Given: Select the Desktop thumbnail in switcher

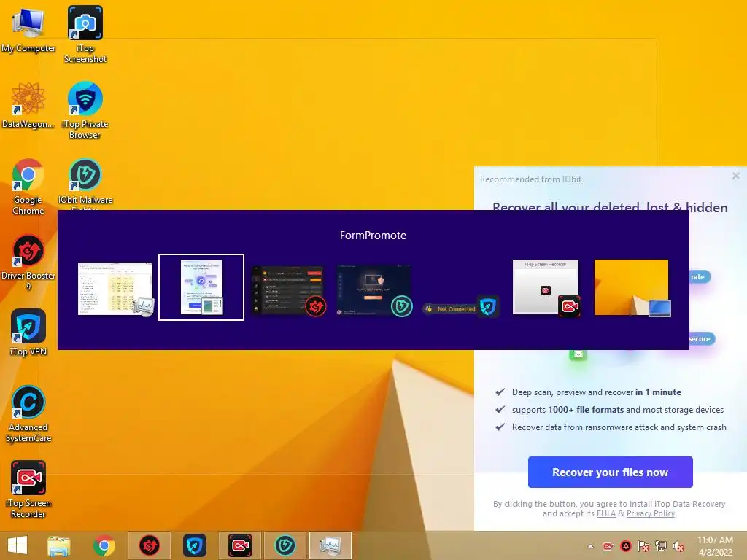Looking at the screenshot, I should tap(632, 287).
